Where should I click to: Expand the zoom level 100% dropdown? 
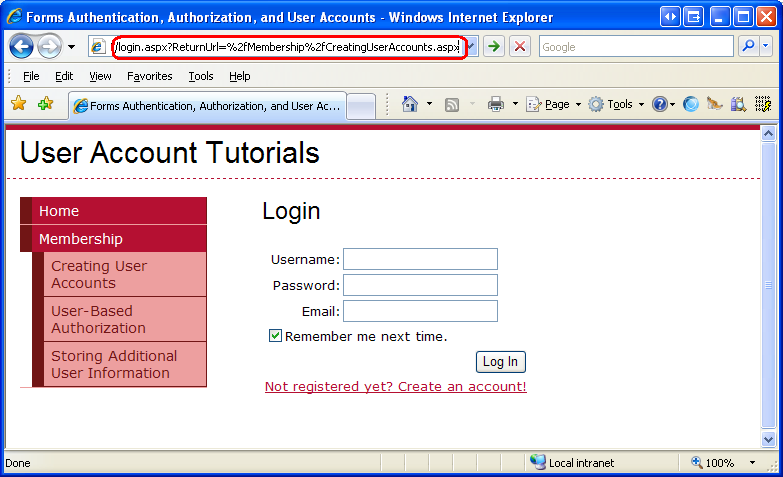pyautogui.click(x=753, y=463)
